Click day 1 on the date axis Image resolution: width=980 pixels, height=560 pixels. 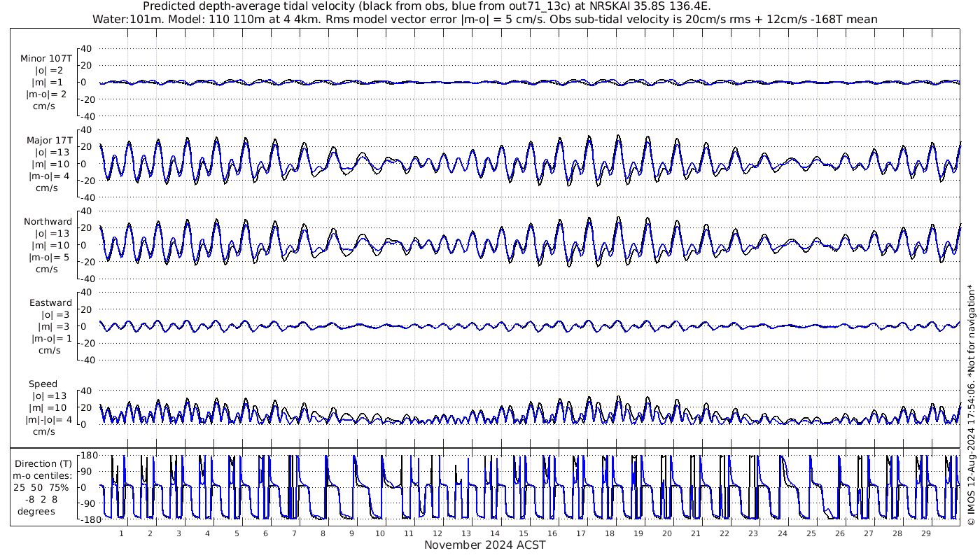pos(121,533)
